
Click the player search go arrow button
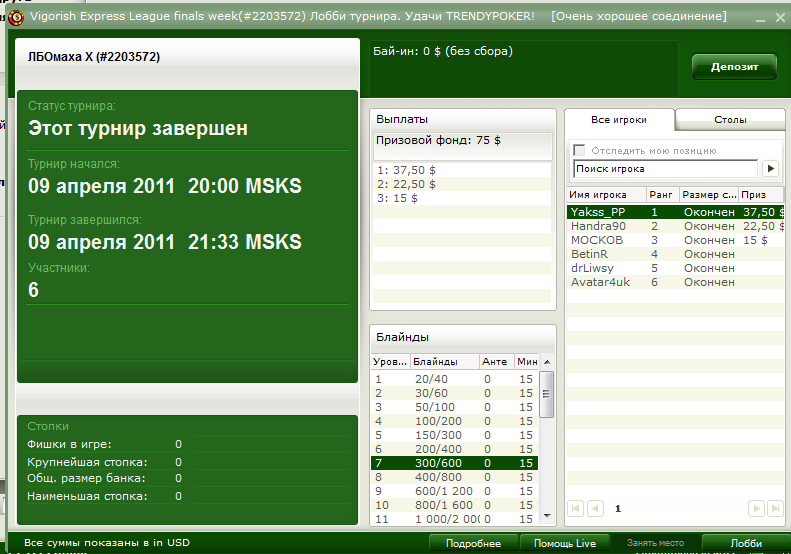tap(770, 169)
